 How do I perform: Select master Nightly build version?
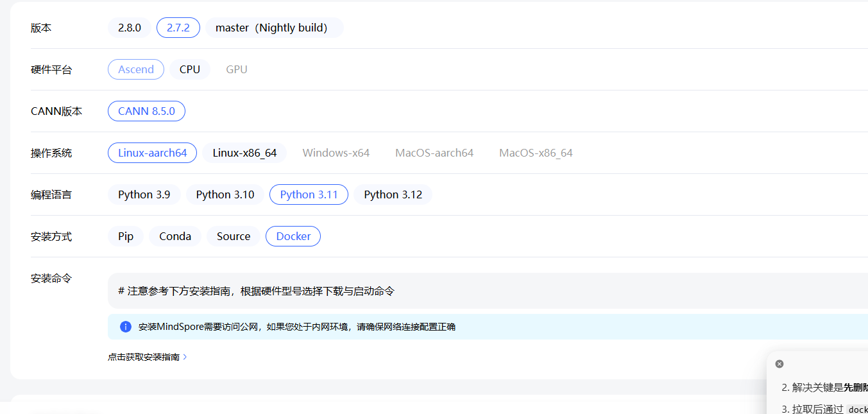point(274,28)
